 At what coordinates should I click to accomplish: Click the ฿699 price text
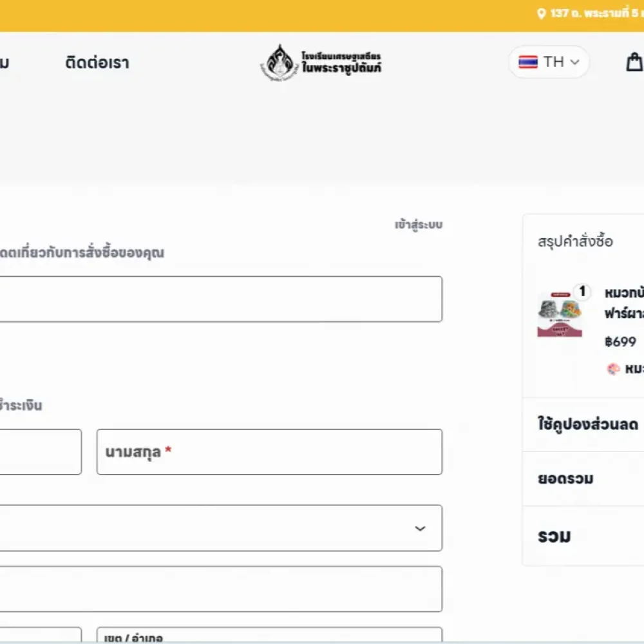620,342
